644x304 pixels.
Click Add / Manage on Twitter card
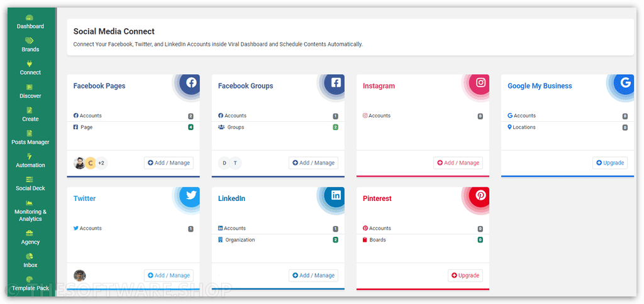tap(169, 275)
